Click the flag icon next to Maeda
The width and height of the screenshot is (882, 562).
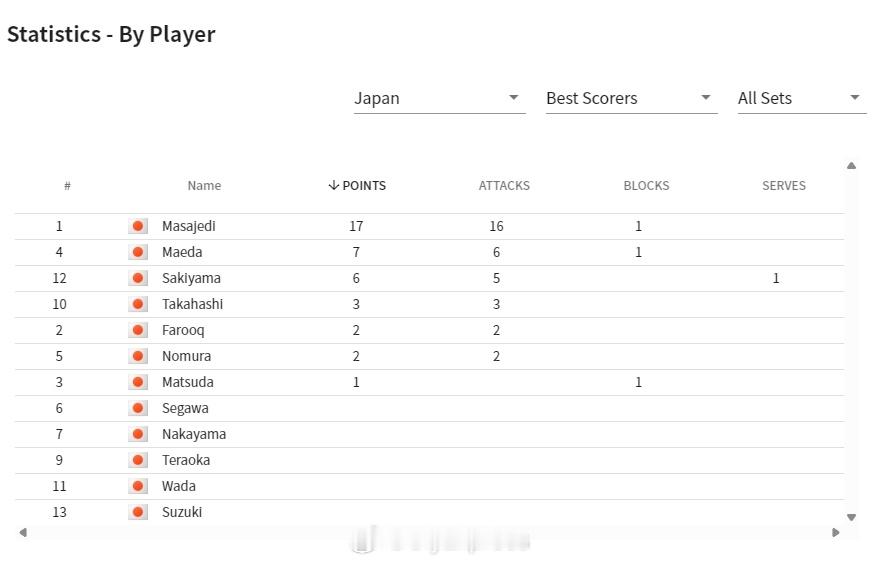point(138,252)
